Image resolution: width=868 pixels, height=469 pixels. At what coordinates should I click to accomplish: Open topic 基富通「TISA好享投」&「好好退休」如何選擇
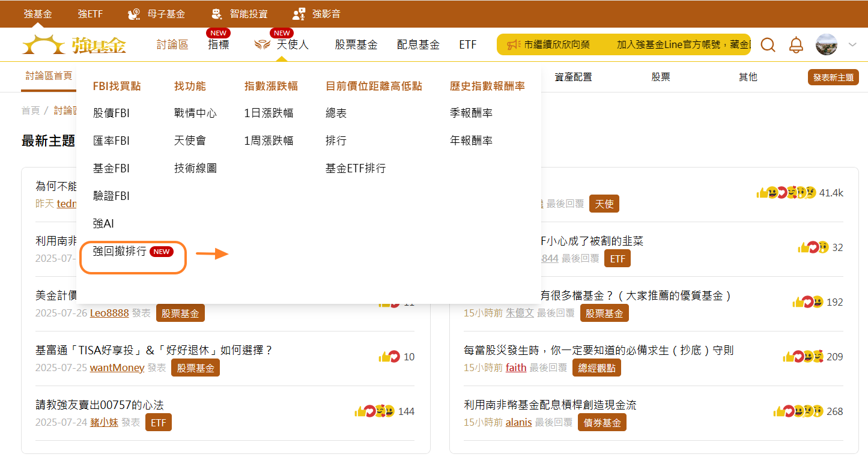154,350
